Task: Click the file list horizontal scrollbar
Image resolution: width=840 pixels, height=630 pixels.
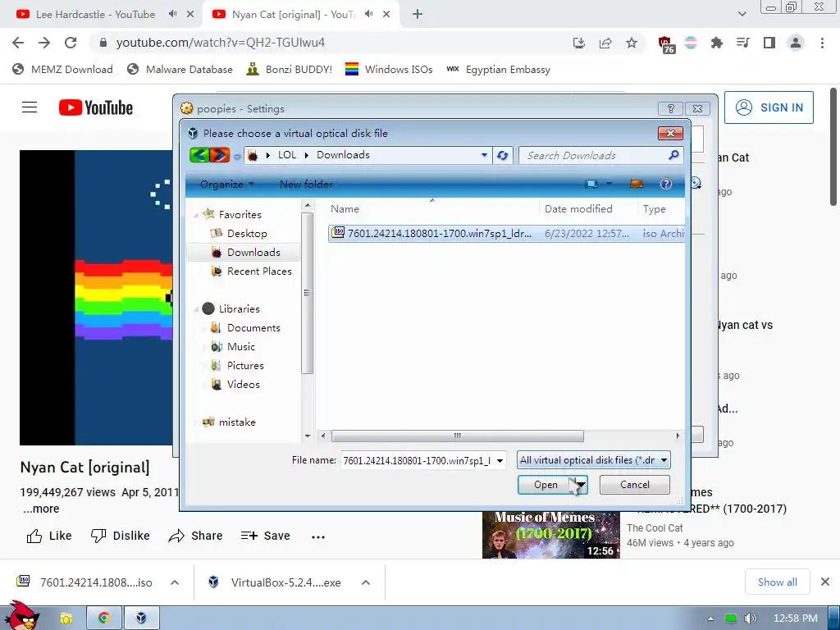Action: (x=458, y=436)
